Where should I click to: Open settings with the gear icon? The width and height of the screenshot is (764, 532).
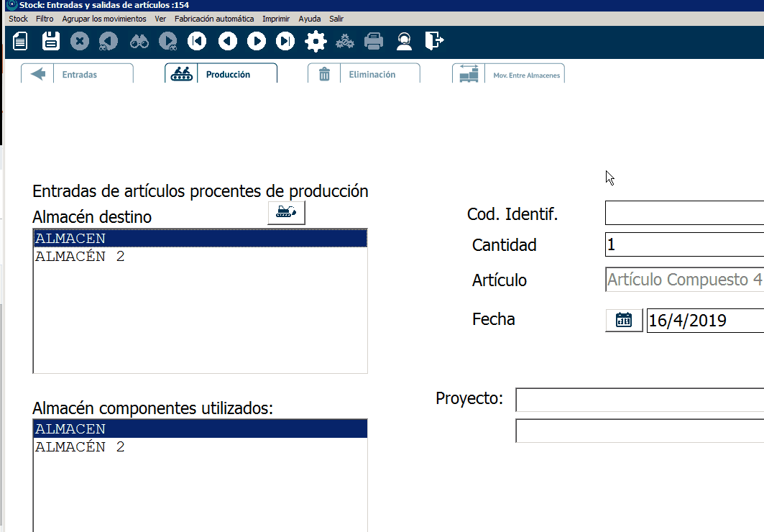[316, 41]
